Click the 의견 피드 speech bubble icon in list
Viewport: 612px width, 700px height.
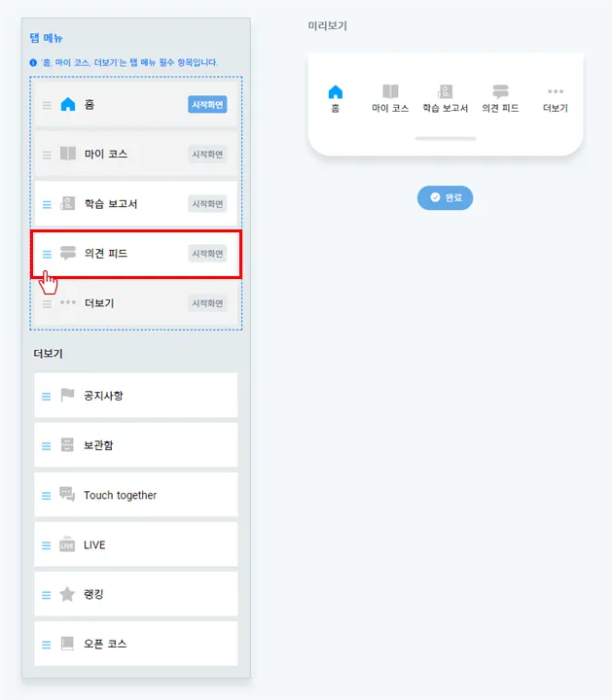[68, 253]
